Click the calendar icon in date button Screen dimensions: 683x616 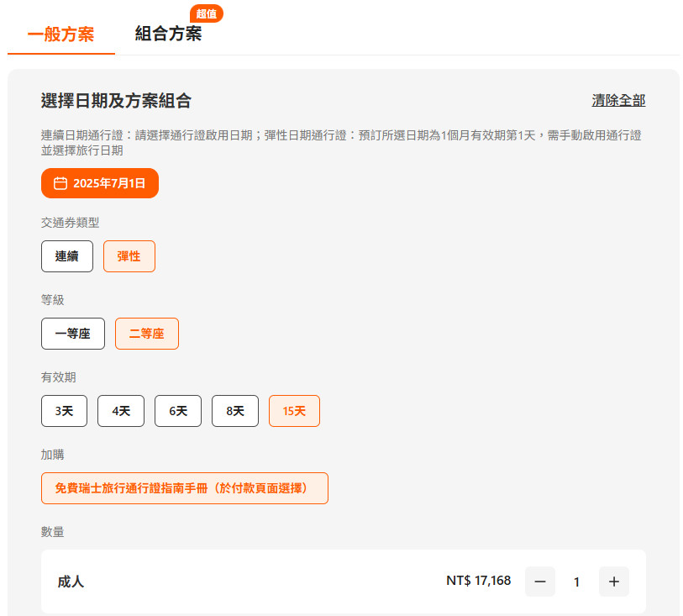[60, 183]
